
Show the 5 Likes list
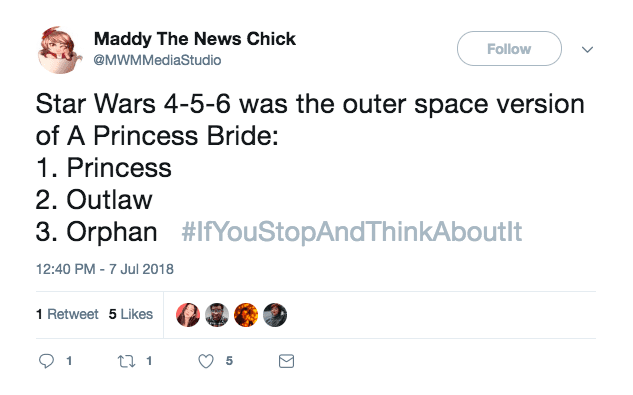tap(131, 314)
